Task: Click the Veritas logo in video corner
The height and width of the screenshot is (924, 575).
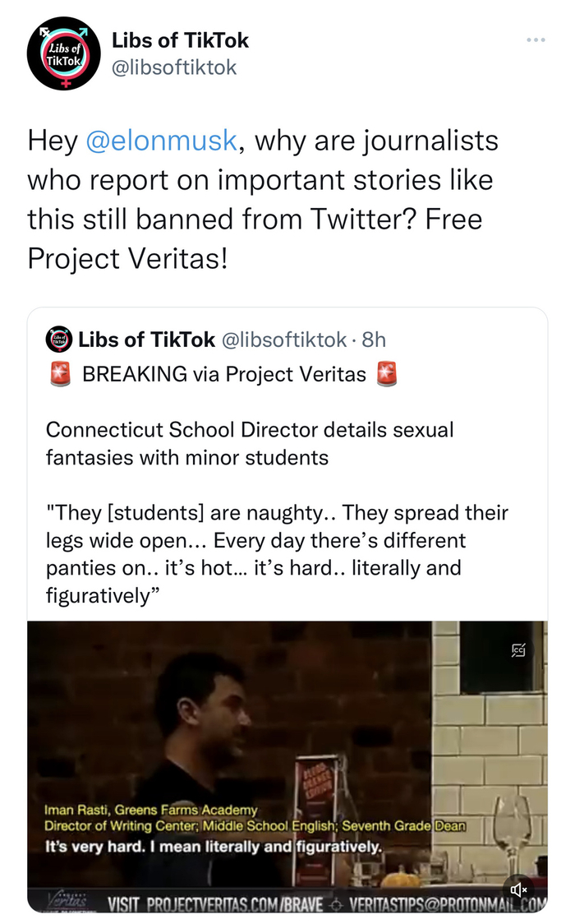Action: click(66, 899)
